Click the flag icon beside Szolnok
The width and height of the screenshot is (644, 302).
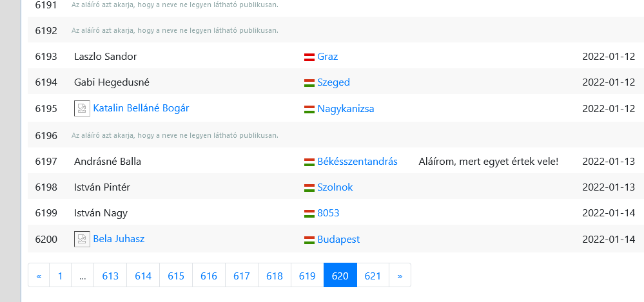click(309, 188)
